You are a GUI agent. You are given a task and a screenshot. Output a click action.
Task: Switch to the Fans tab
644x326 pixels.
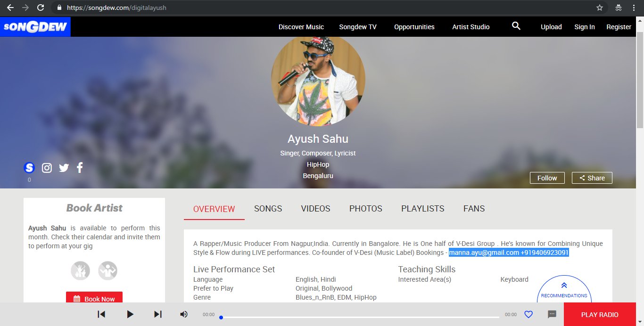[474, 208]
